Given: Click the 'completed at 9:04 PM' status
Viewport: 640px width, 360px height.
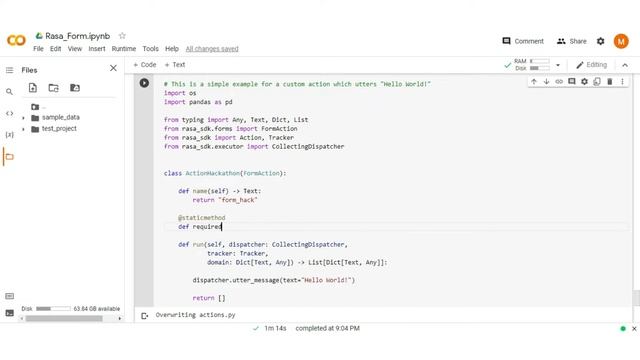Looking at the screenshot, I should 327,328.
